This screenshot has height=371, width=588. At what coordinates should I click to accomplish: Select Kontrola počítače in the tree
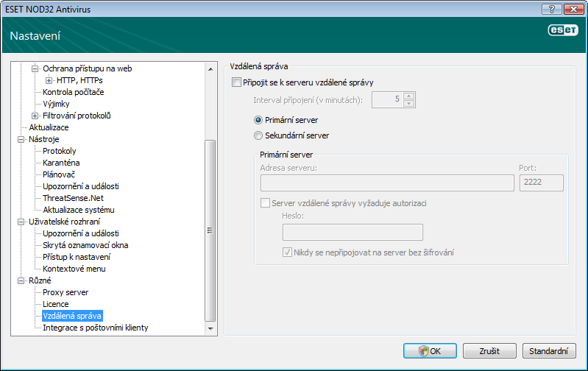(73, 92)
